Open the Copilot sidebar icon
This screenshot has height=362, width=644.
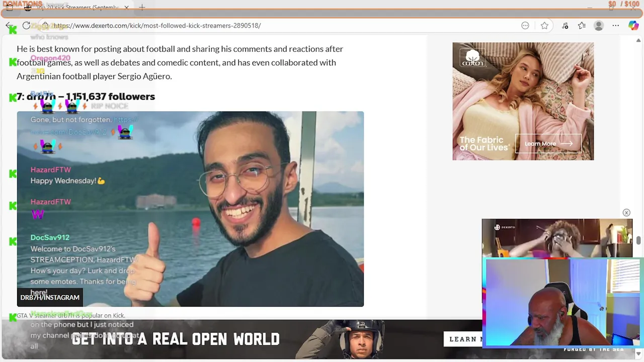[633, 26]
